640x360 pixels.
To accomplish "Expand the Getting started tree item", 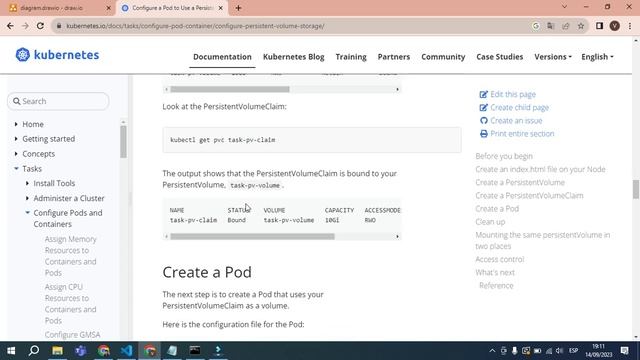I will (x=16, y=139).
